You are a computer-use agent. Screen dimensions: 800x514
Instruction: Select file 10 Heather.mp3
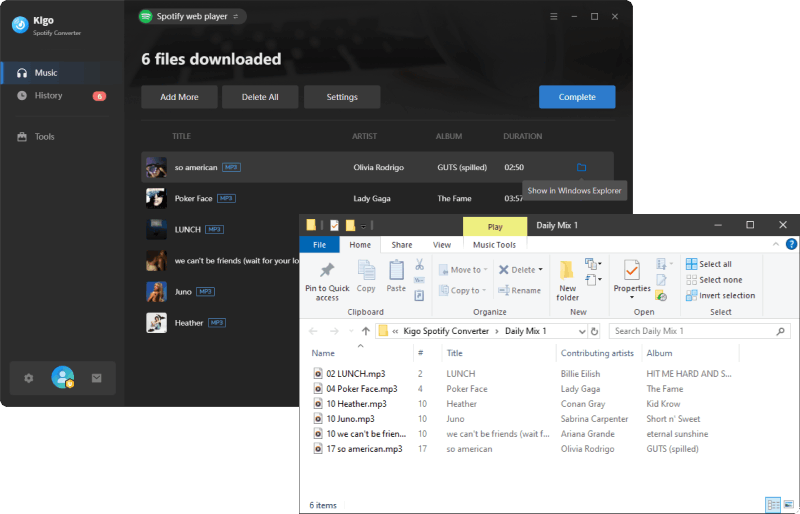pyautogui.click(x=356, y=404)
